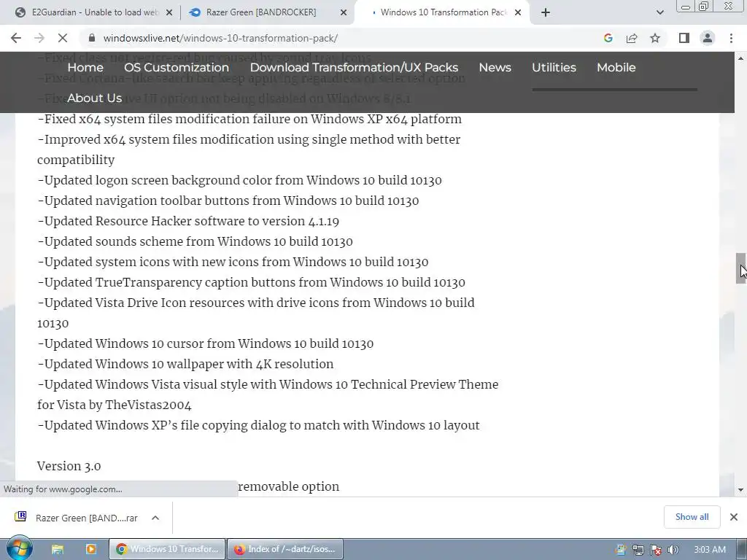
Task: Open the Chrome profile avatar
Action: pos(708,38)
